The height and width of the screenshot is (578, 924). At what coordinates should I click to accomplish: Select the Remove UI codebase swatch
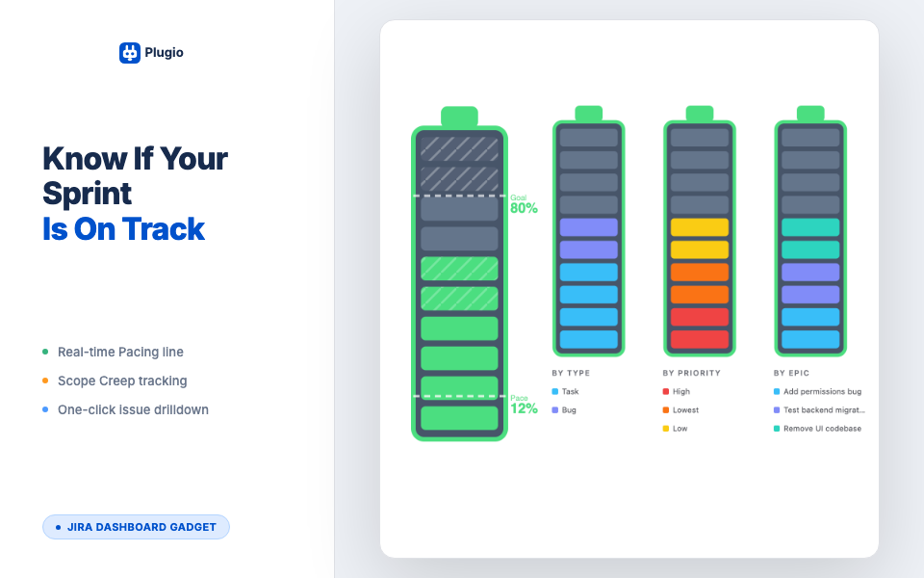click(x=777, y=429)
